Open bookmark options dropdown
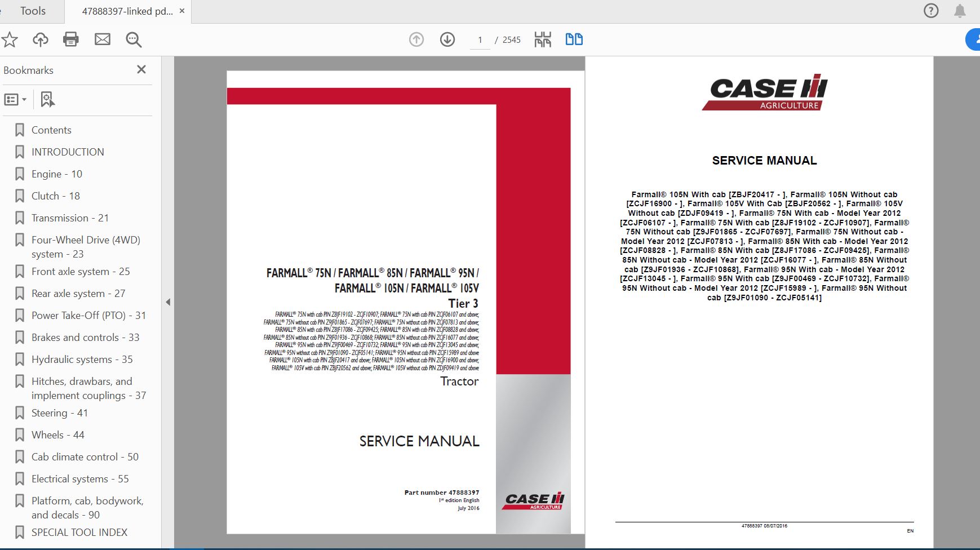 [15, 99]
